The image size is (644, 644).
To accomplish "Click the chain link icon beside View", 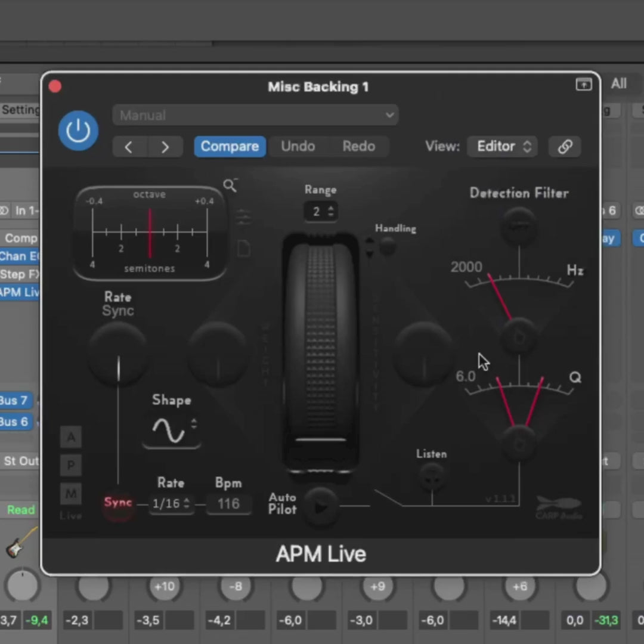I will (564, 146).
